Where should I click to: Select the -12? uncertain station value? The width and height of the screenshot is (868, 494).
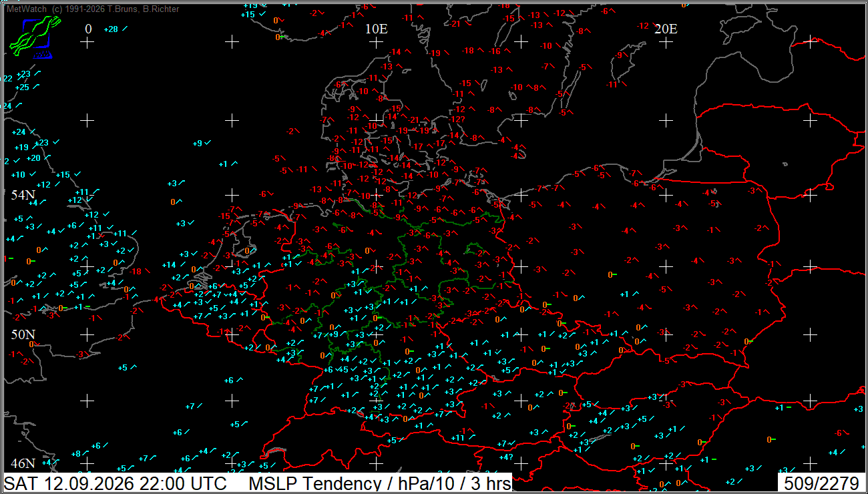coord(457,119)
